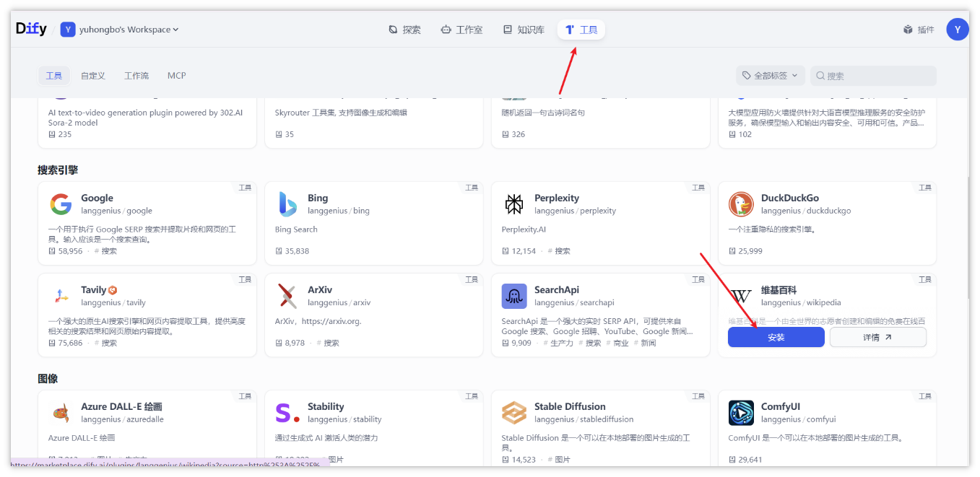980x477 pixels.
Task: Click the langgenius / duckduckgo author text
Action: coord(806,211)
